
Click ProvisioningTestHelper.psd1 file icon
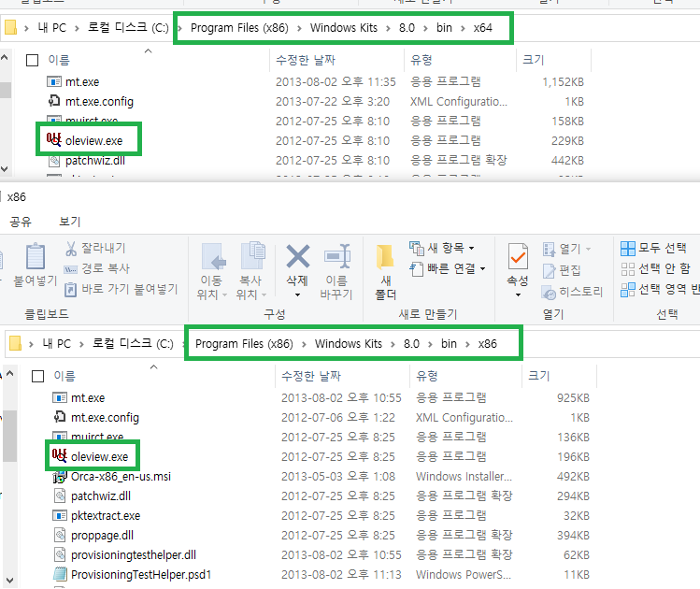pyautogui.click(x=60, y=574)
